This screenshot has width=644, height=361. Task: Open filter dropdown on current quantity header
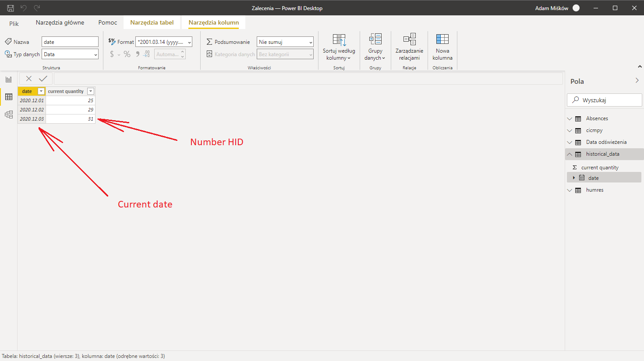[x=91, y=91]
